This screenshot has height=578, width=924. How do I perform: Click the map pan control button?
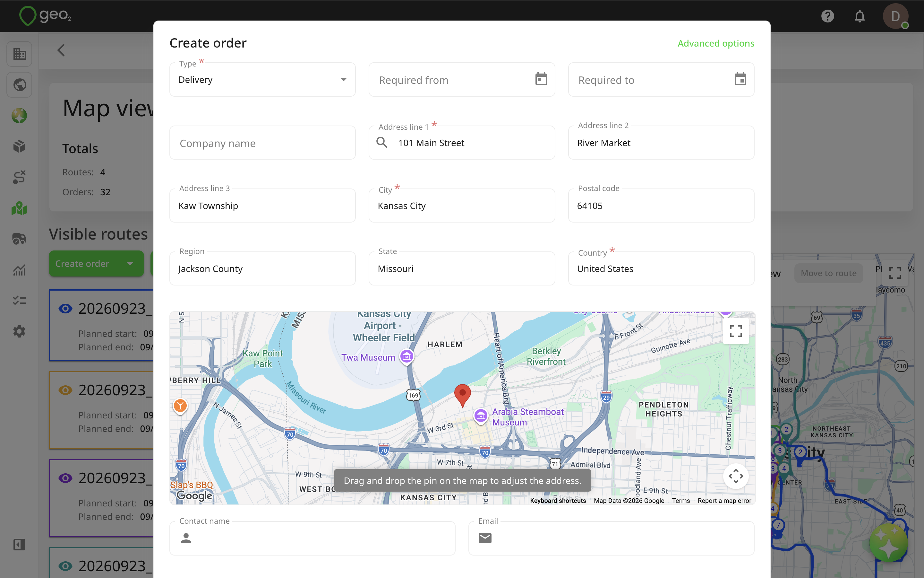pyautogui.click(x=736, y=476)
